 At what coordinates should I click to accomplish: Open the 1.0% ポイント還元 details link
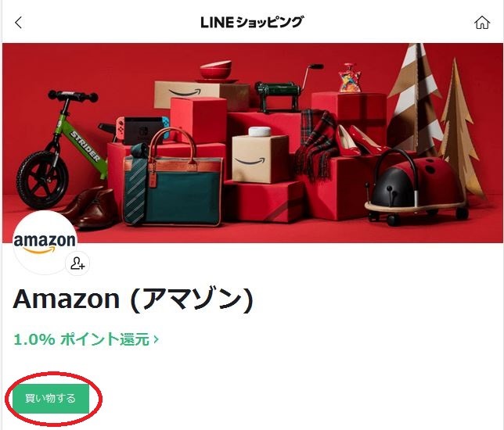86,339
